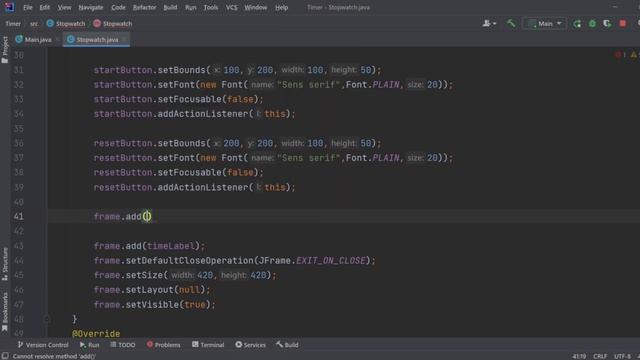Open the Refactor menu
This screenshot has height=360, width=640.
(x=144, y=7)
